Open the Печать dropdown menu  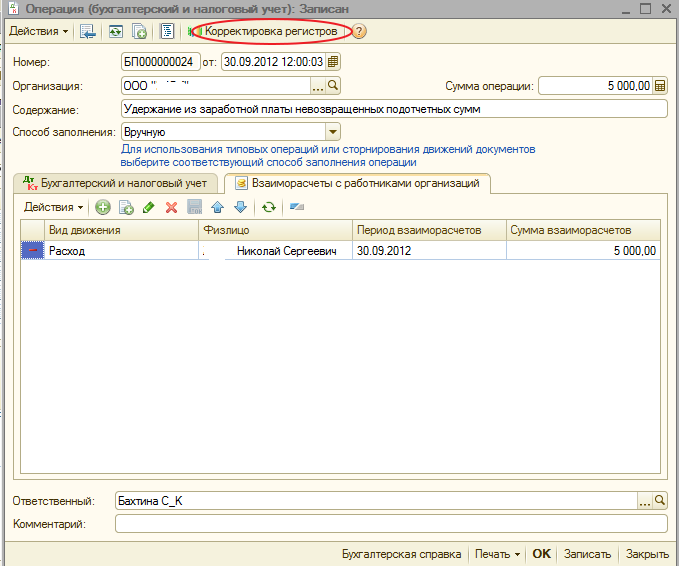pyautogui.click(x=497, y=554)
